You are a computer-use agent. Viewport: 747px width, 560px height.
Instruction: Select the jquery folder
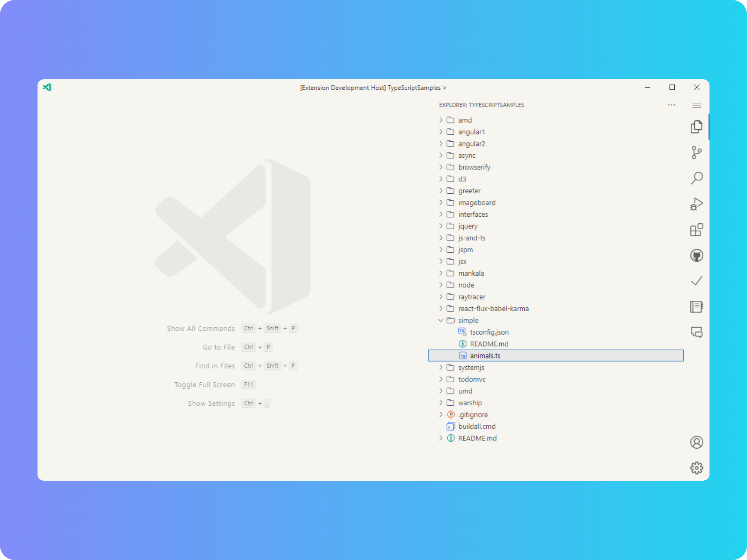[556, 226]
